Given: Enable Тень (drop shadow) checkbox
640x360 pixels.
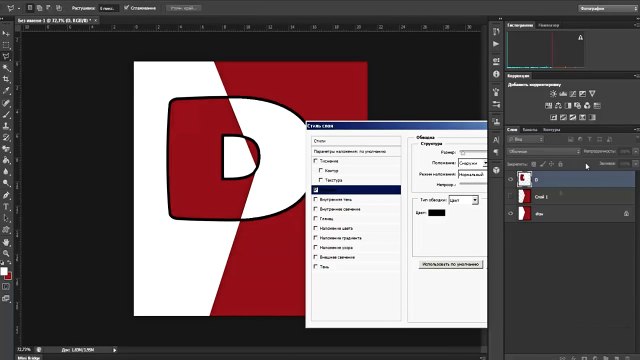Looking at the screenshot, I should pos(316,267).
